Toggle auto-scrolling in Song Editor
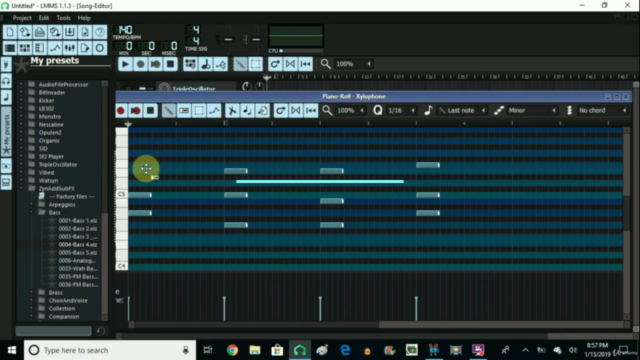Image resolution: width=640 pixels, height=360 pixels. tap(275, 64)
